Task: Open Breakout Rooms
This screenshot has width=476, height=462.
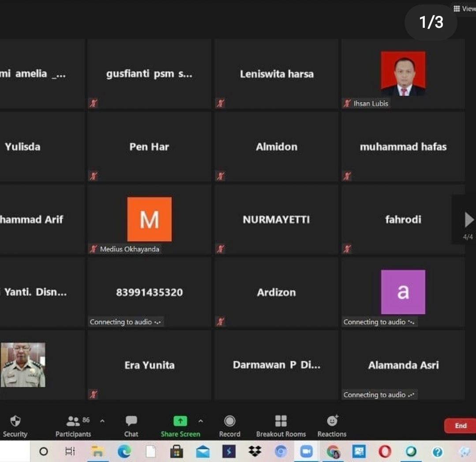Action: [x=281, y=426]
